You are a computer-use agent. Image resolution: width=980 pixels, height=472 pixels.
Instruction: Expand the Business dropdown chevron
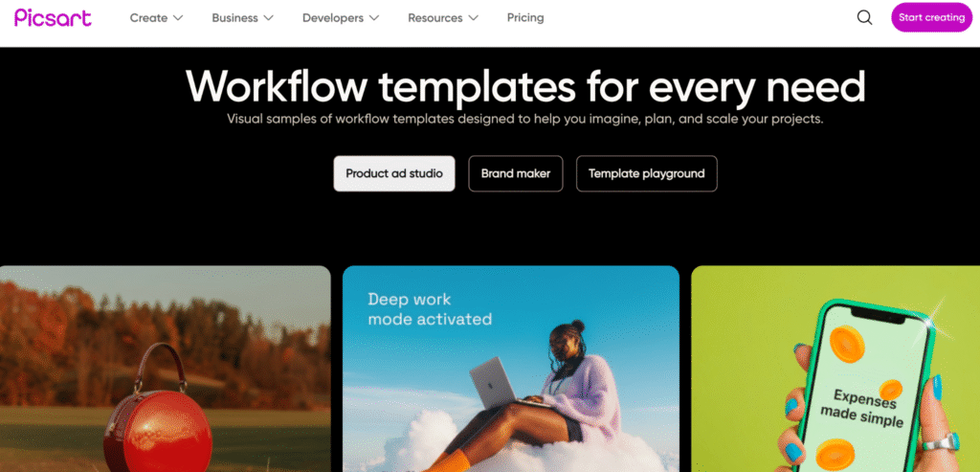click(268, 18)
